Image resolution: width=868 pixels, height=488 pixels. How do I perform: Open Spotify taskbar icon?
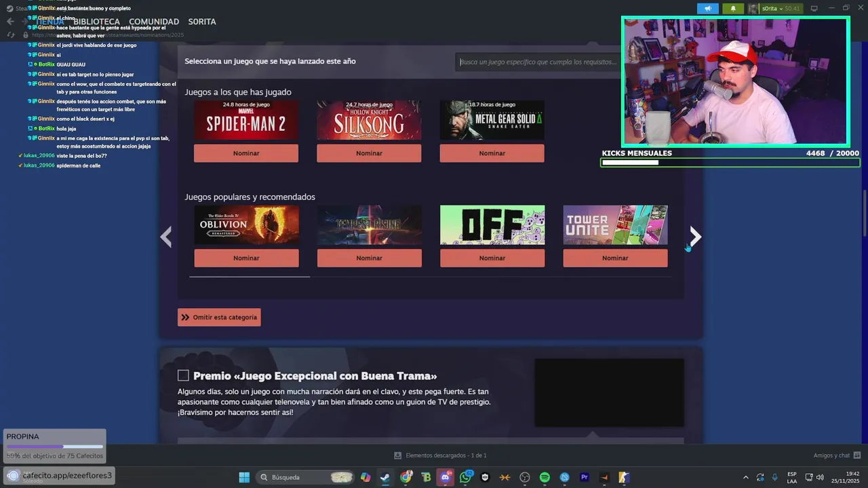coord(545,477)
